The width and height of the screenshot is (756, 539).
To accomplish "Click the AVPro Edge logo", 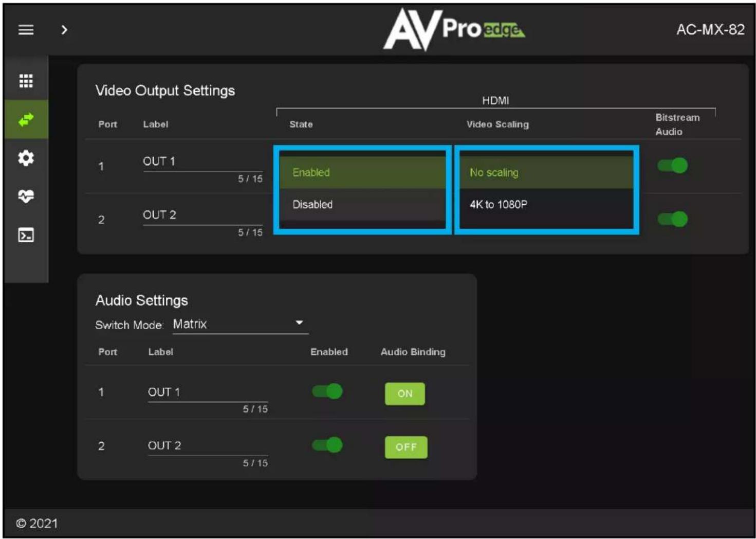I will click(454, 30).
